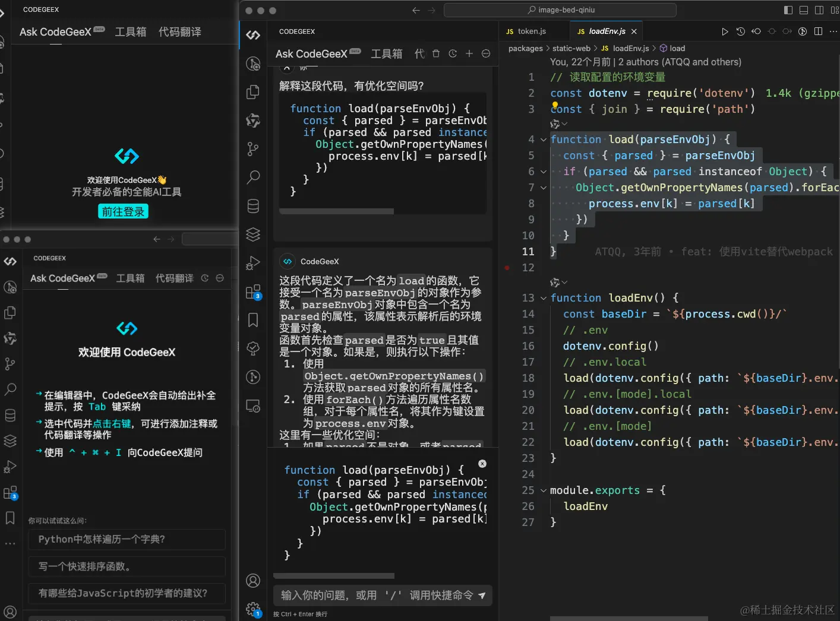840x621 pixels.
Task: Toggle bottom panel layout icon
Action: 804,10
